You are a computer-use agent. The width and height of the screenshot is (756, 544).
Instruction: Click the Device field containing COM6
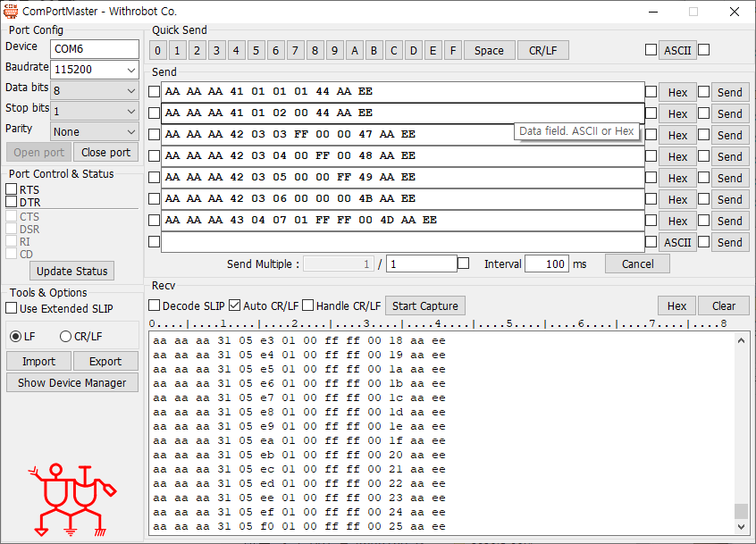(95, 48)
